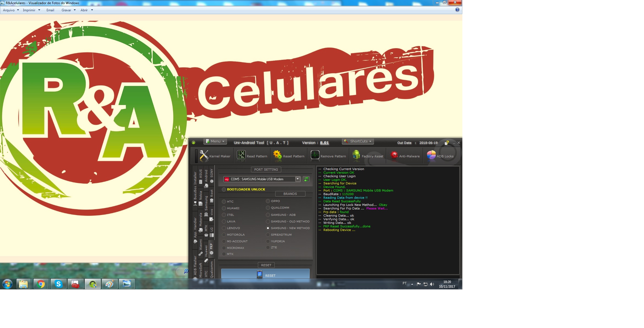Open the Windows Start menu

click(7, 284)
